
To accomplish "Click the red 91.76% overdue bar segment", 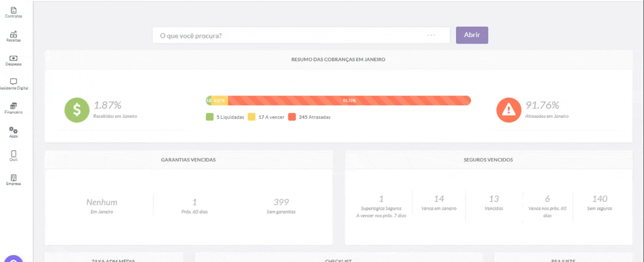I will point(349,101).
